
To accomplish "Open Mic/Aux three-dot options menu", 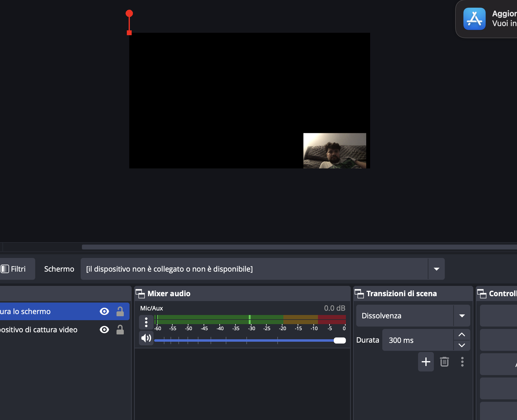I will [x=146, y=322].
